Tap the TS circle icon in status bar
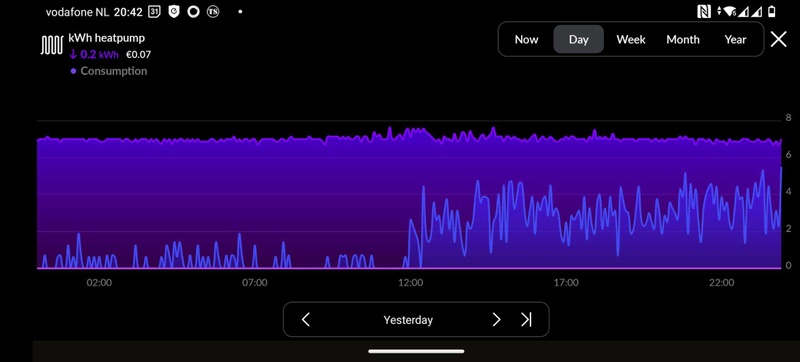Viewport: 800px width, 362px height. tap(213, 12)
